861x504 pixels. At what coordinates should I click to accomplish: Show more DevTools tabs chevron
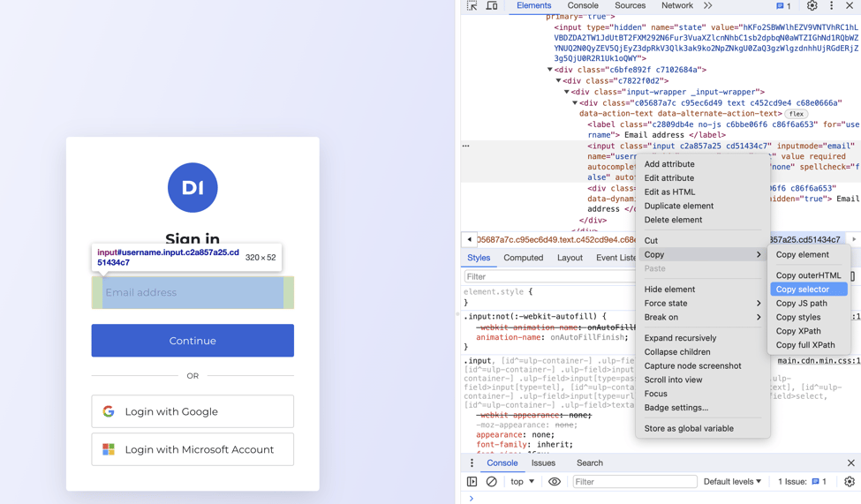(708, 5)
